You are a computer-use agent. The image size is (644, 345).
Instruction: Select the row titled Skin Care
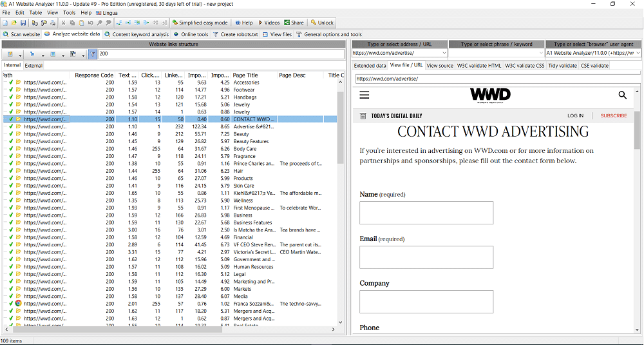pyautogui.click(x=170, y=186)
